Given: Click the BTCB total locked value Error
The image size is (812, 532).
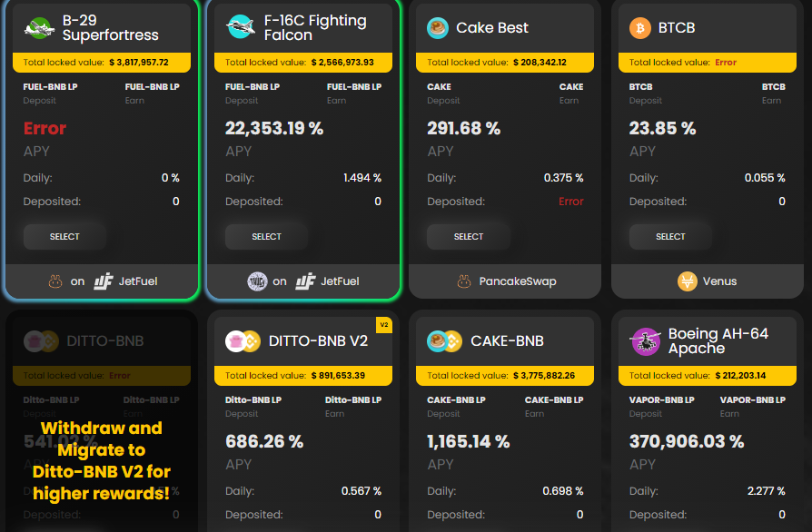Looking at the screenshot, I should tap(726, 63).
